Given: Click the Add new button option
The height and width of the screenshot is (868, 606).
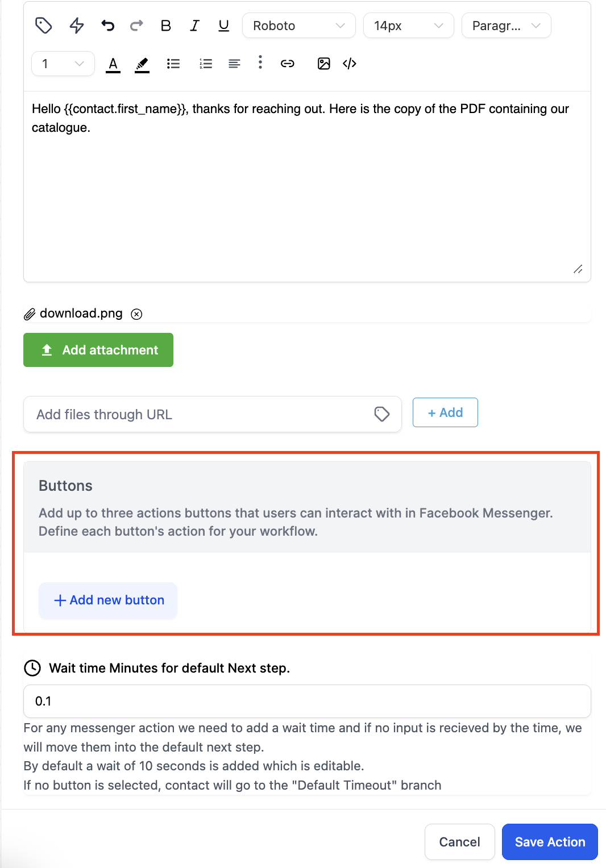Looking at the screenshot, I should point(108,600).
